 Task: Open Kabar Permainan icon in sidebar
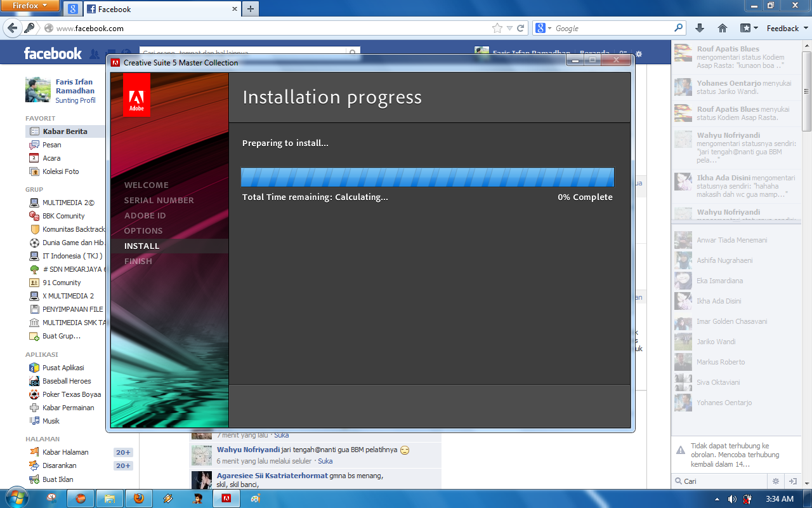click(x=34, y=408)
